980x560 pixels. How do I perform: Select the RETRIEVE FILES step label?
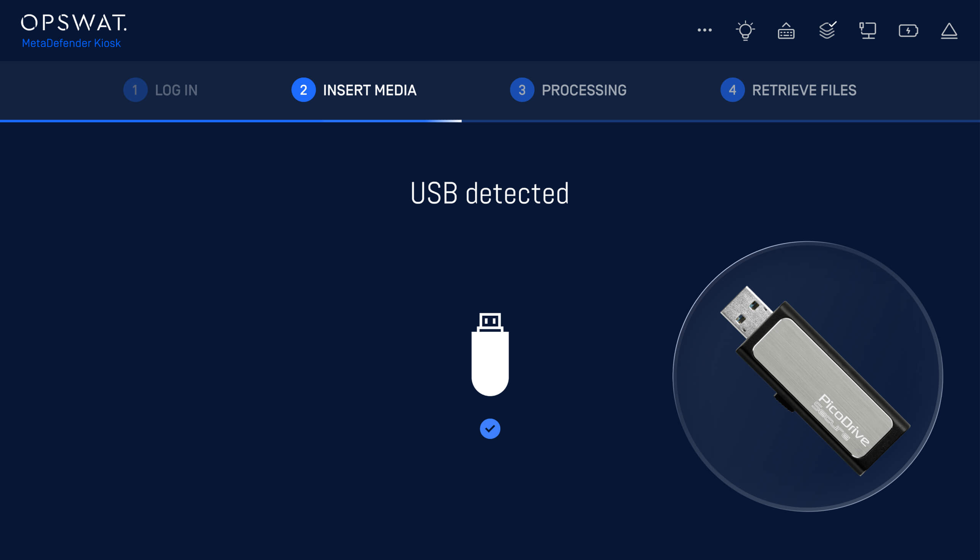pos(804,90)
